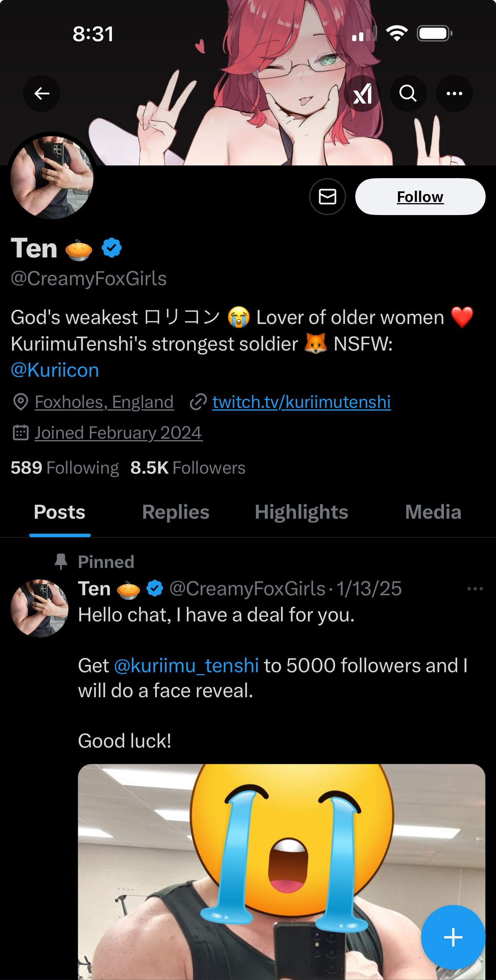Screen dimensions: 496x980
Task: Open Grok via the xI icon
Action: pyautogui.click(x=362, y=93)
